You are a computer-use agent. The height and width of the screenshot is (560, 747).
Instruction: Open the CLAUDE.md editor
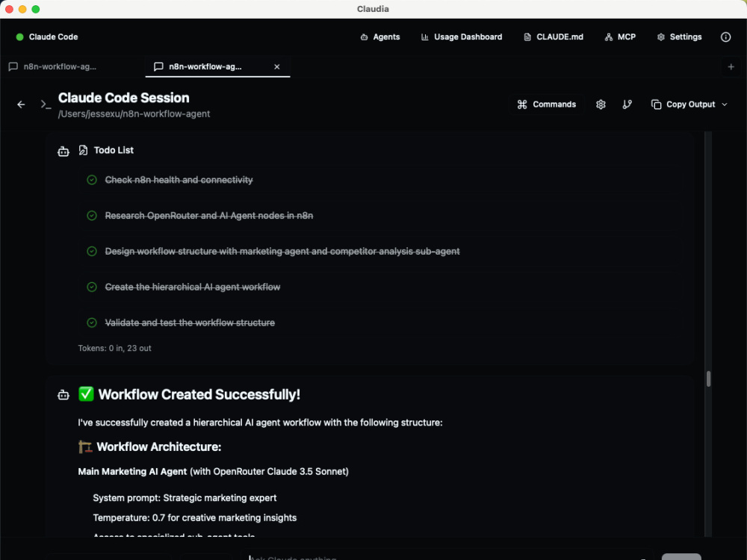(x=553, y=37)
